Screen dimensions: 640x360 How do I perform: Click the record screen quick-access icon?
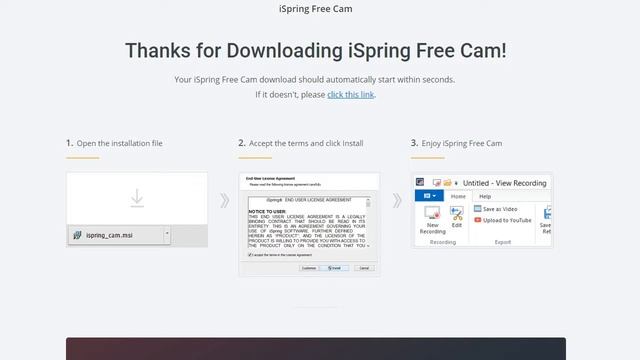point(437,183)
